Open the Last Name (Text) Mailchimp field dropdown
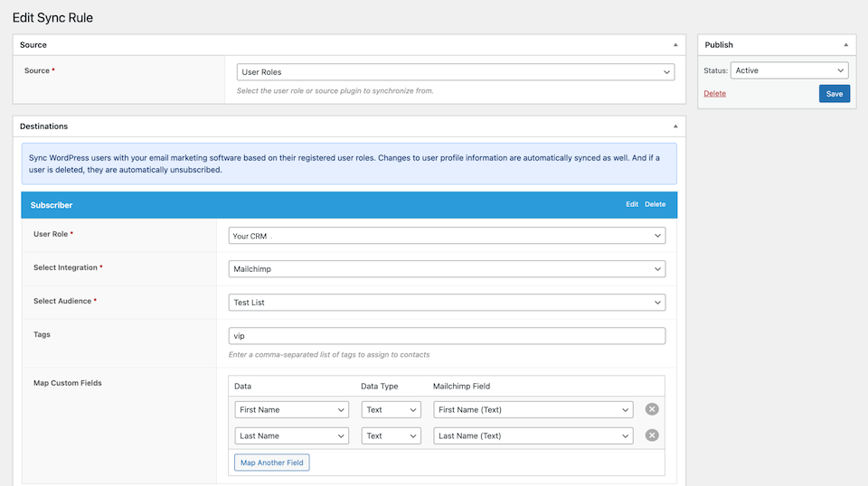The image size is (868, 486). pyautogui.click(x=533, y=435)
